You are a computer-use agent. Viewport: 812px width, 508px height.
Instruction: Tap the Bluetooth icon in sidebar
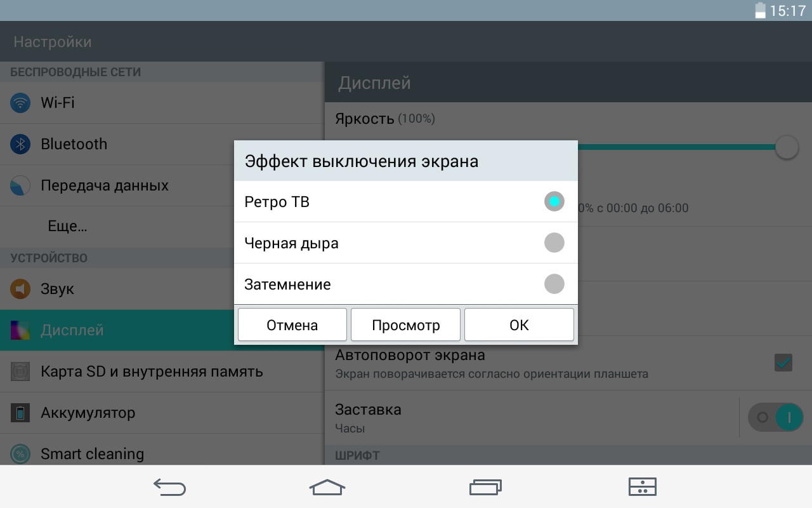tap(20, 144)
